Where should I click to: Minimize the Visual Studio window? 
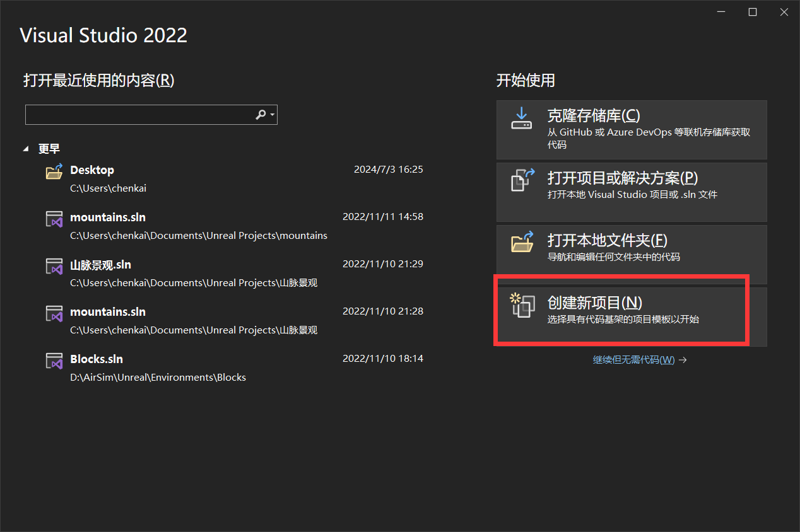721,12
